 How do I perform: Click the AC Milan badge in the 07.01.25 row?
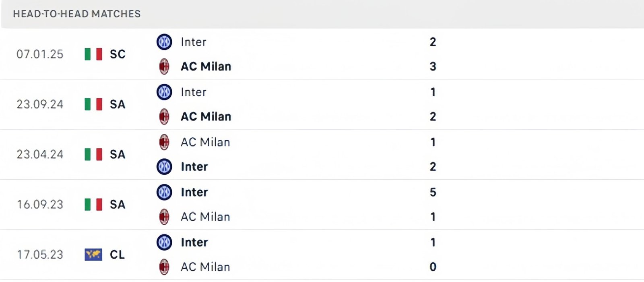point(164,66)
